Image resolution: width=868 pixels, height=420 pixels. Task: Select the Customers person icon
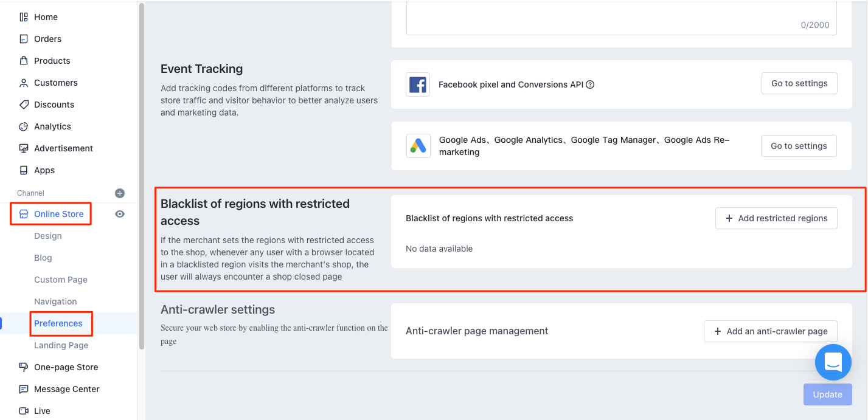coord(24,83)
